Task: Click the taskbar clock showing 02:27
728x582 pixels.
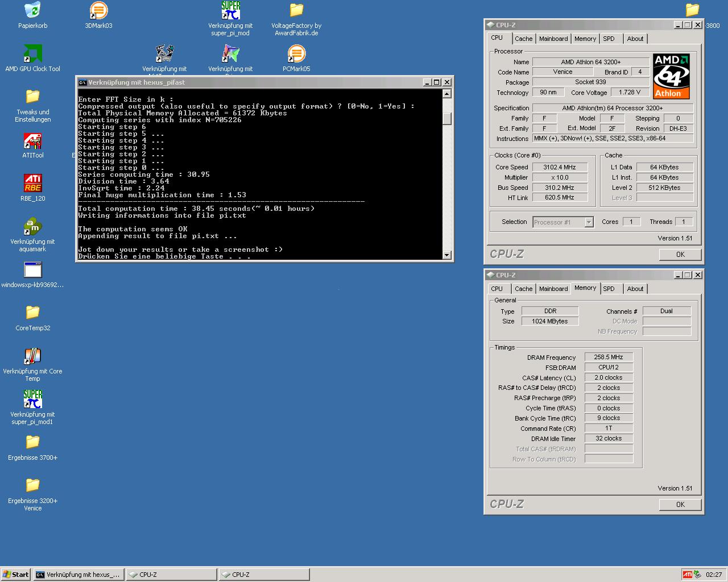Action: point(714,575)
